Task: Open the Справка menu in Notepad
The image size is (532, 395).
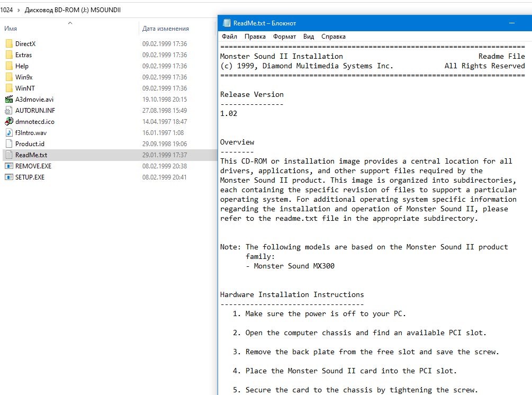Action: pos(333,37)
